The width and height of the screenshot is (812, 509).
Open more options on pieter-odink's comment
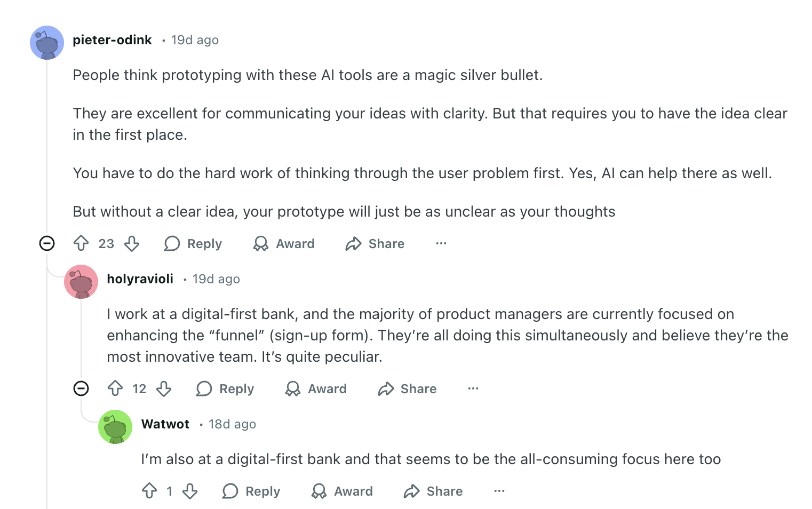[x=441, y=244]
